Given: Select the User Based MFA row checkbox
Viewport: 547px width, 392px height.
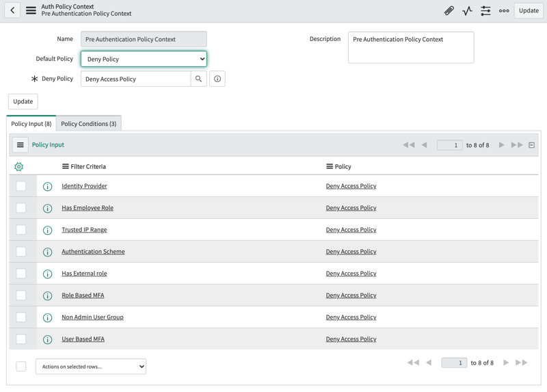Looking at the screenshot, I should point(21,339).
